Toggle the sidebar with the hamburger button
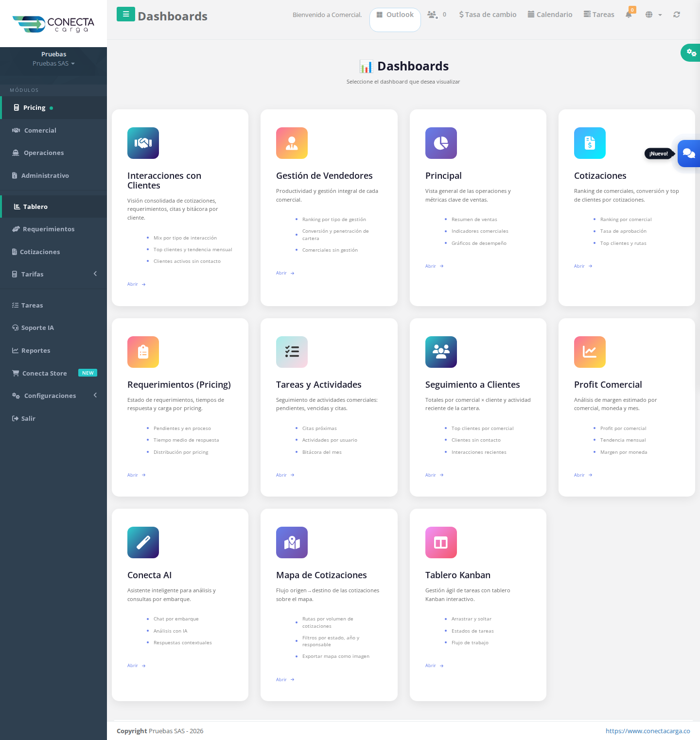 pyautogui.click(x=126, y=14)
